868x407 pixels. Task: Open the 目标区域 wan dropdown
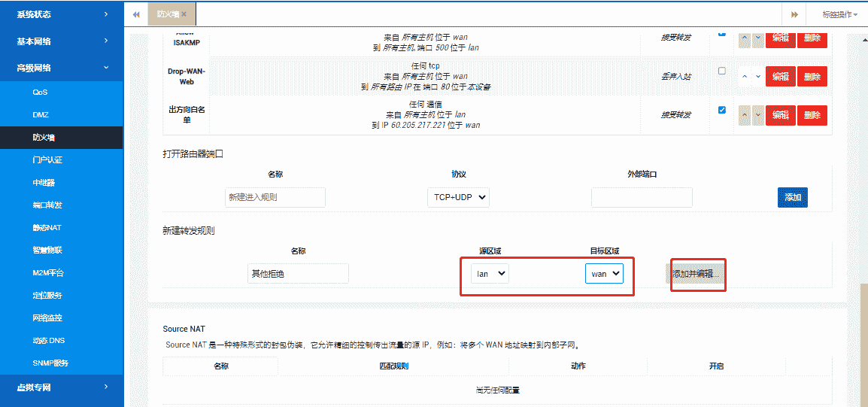605,274
